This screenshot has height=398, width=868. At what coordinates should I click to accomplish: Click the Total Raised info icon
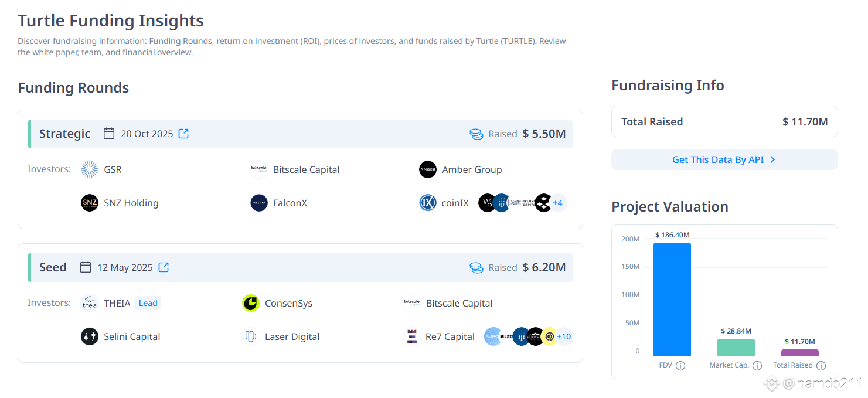[821, 365]
